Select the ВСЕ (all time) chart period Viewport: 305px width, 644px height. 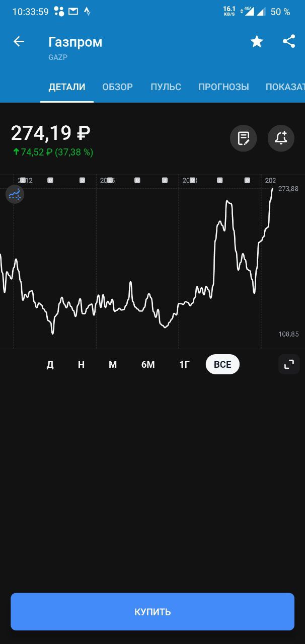(x=222, y=364)
